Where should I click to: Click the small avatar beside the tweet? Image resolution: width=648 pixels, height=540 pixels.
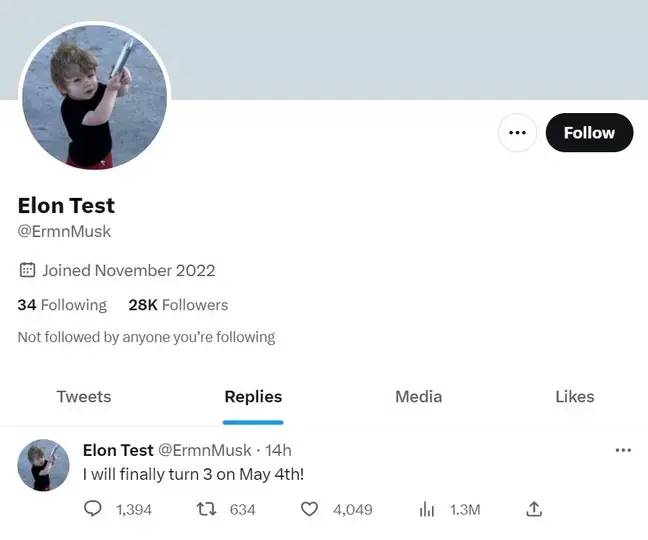click(x=43, y=465)
